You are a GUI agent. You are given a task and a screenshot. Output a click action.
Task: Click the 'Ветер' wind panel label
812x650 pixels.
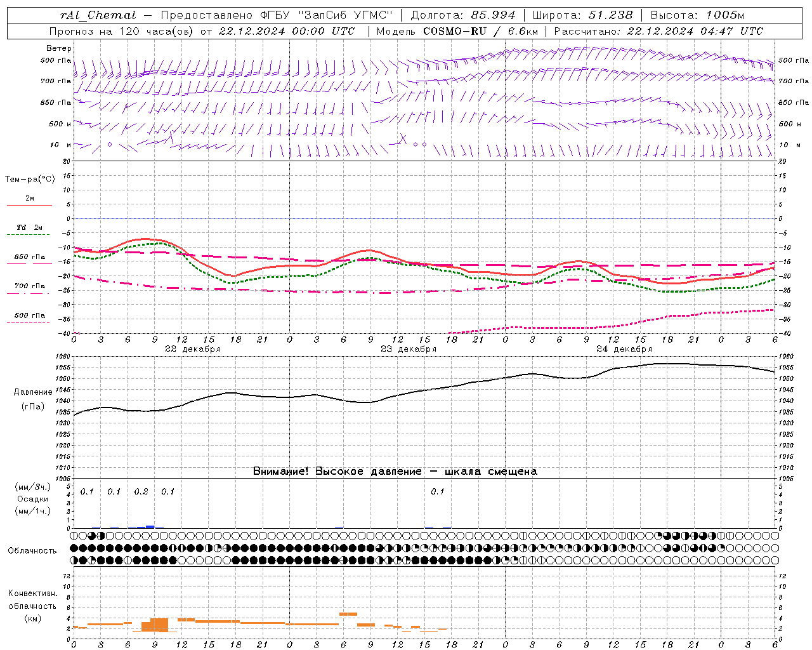tap(58, 48)
